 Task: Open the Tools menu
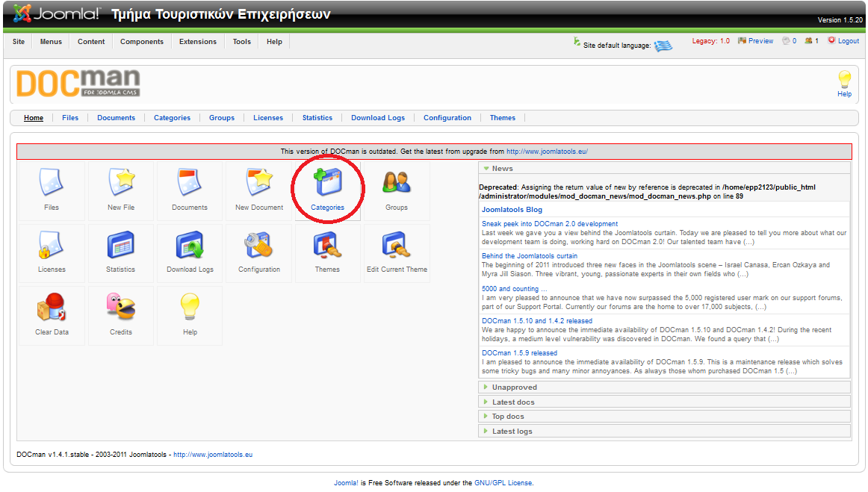(x=242, y=42)
